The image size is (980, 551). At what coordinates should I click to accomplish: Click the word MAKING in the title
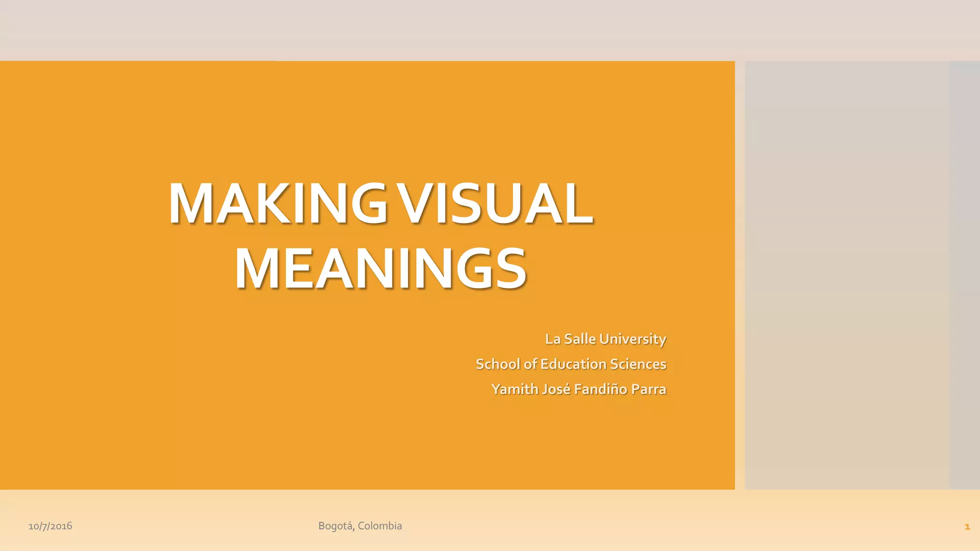coord(278,204)
